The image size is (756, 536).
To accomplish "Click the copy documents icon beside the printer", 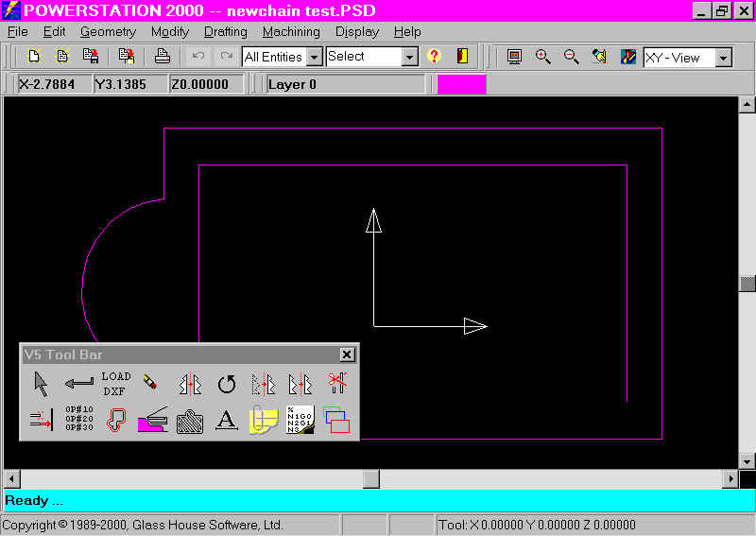I will tap(127, 57).
